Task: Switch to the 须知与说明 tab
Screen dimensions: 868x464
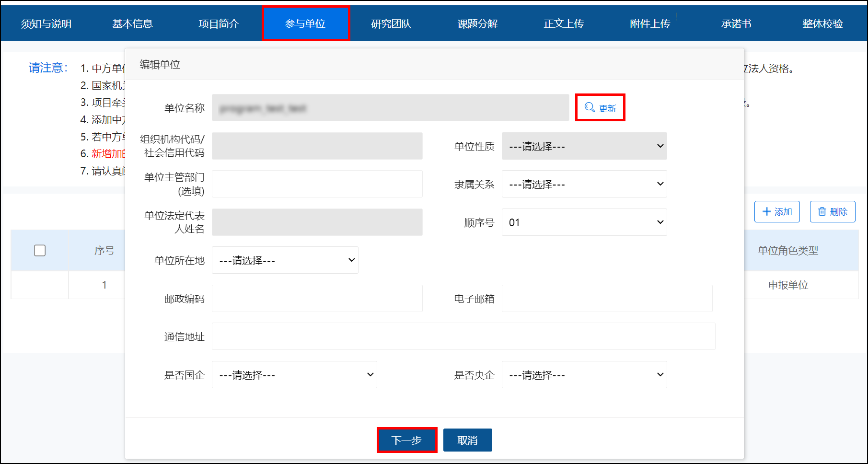Action: pos(46,23)
